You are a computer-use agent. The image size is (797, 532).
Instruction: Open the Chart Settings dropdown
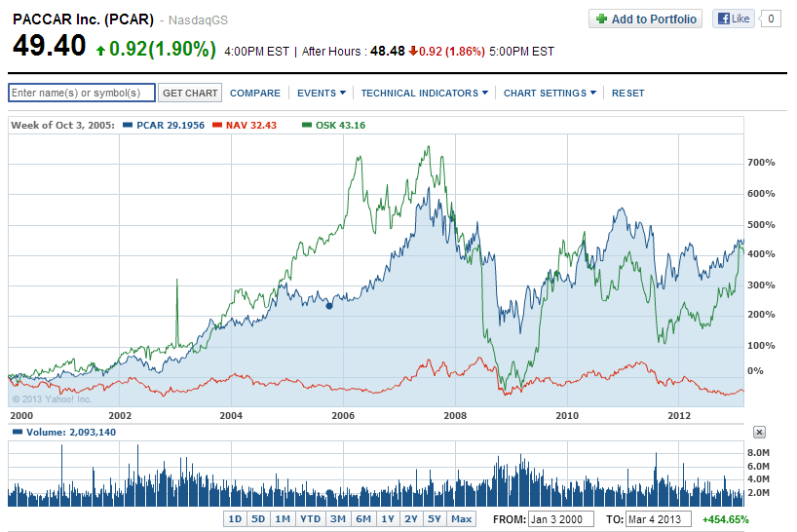point(550,93)
